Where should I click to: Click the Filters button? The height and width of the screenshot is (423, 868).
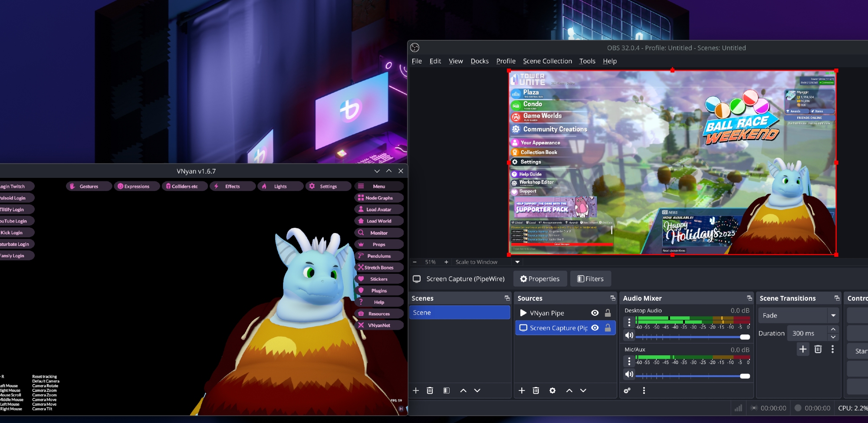(590, 279)
